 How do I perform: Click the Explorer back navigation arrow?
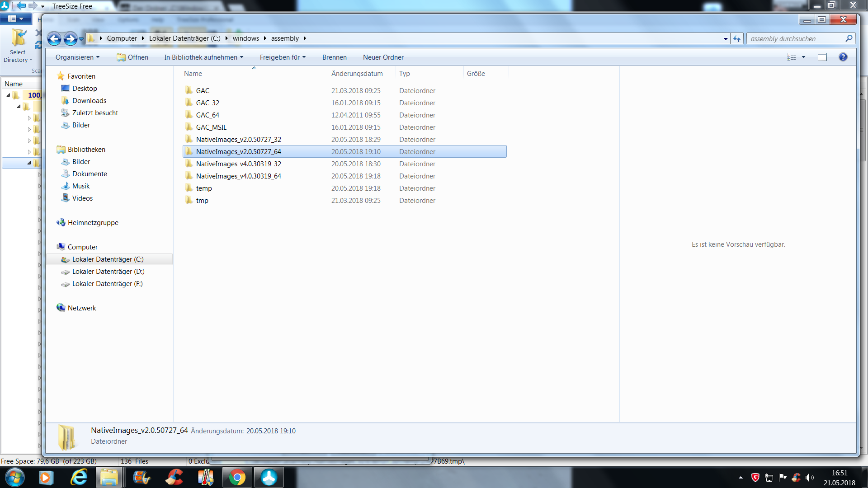click(54, 39)
